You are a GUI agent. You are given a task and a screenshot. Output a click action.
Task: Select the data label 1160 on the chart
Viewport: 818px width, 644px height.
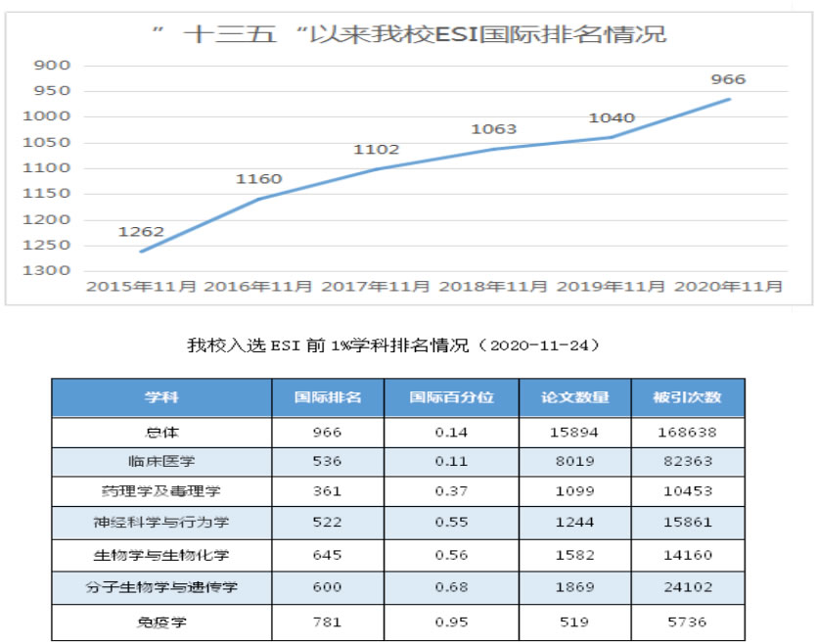pyautogui.click(x=258, y=179)
